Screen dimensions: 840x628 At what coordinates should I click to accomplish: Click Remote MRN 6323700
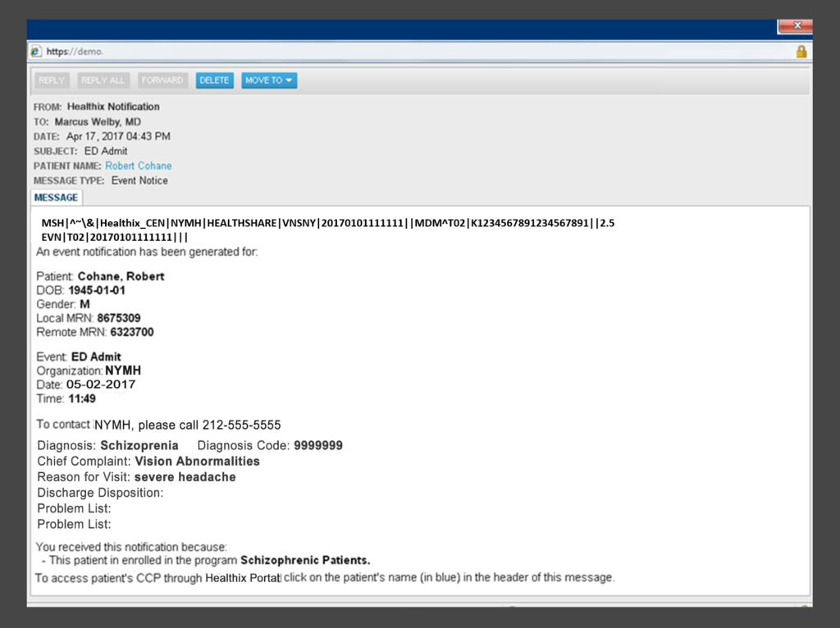(x=132, y=332)
